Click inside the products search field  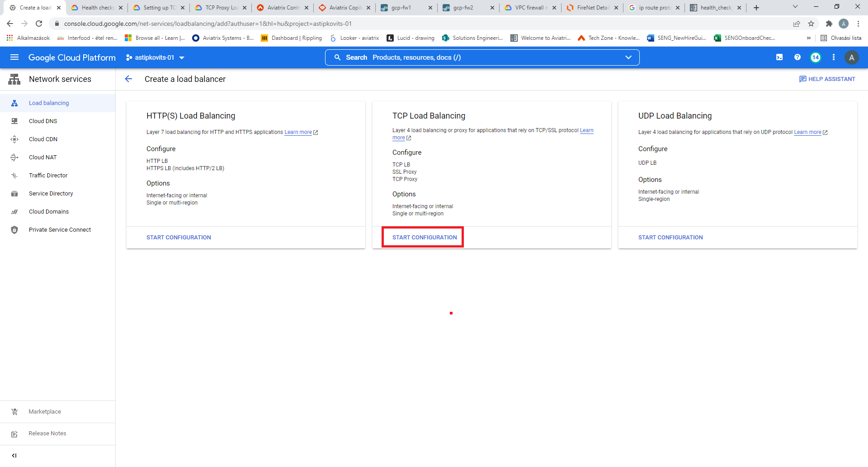(x=452, y=57)
